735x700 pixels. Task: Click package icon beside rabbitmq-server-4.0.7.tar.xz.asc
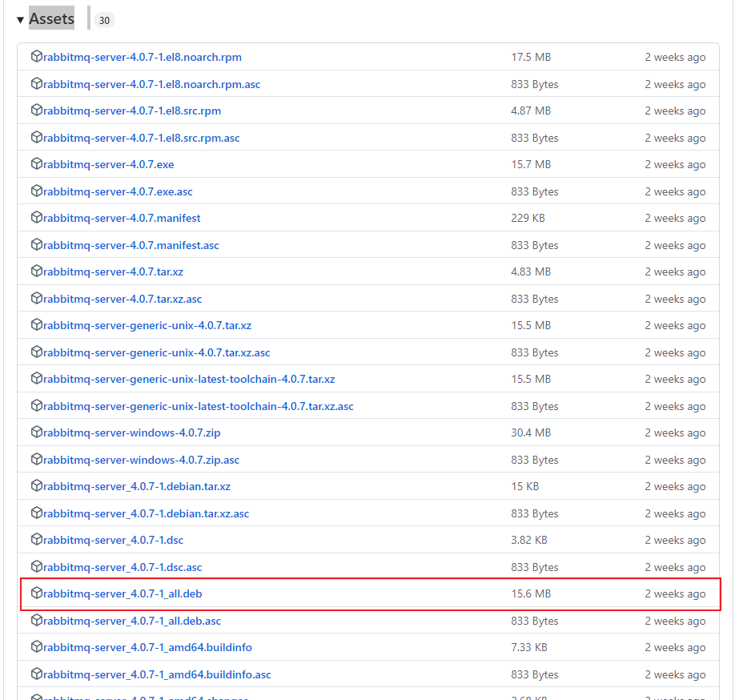pyautogui.click(x=37, y=298)
